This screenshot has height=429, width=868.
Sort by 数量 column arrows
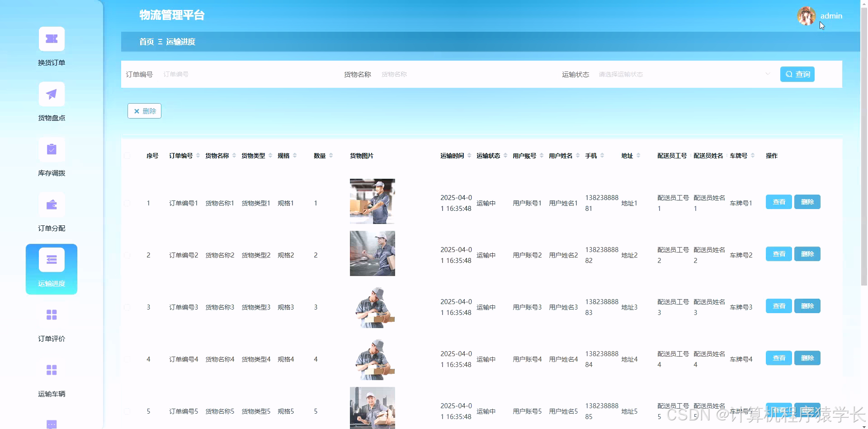coord(330,156)
